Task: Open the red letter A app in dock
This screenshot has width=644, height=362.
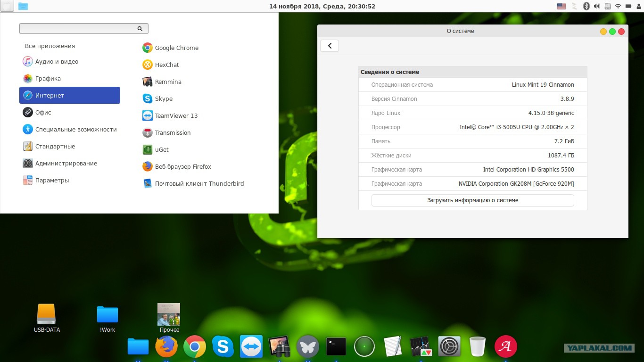Action: pyautogui.click(x=506, y=347)
